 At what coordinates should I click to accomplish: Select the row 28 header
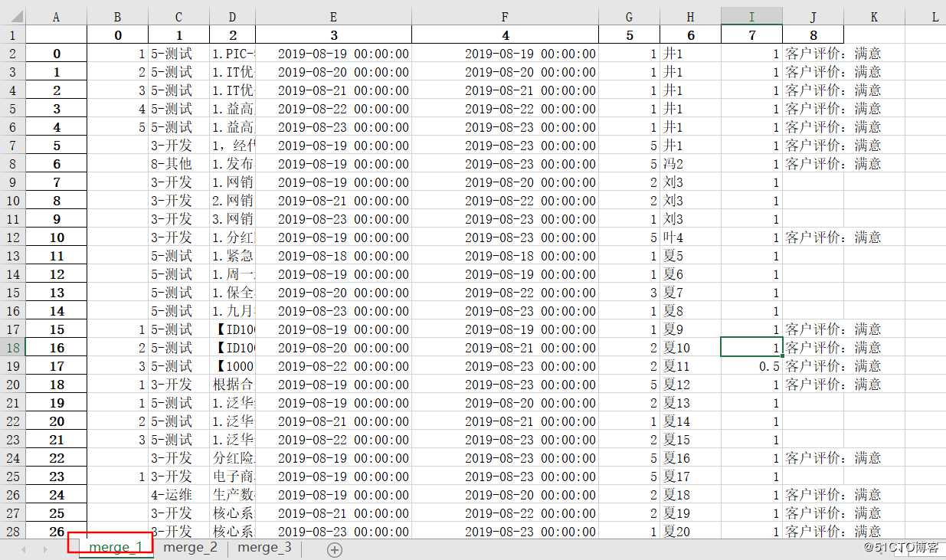point(13,530)
